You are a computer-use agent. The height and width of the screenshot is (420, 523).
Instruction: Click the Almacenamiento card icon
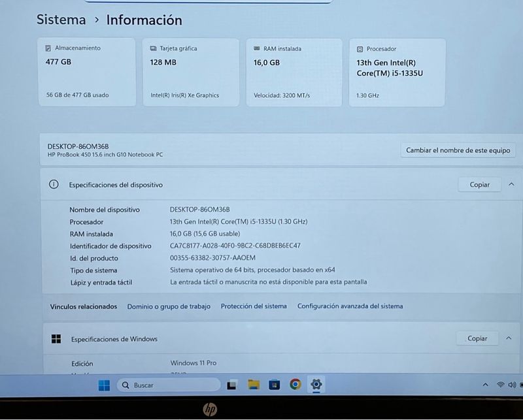pos(48,48)
